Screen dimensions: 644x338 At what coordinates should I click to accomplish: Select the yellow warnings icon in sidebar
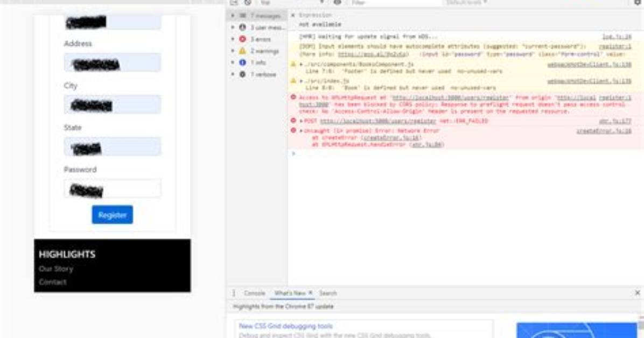(x=243, y=51)
